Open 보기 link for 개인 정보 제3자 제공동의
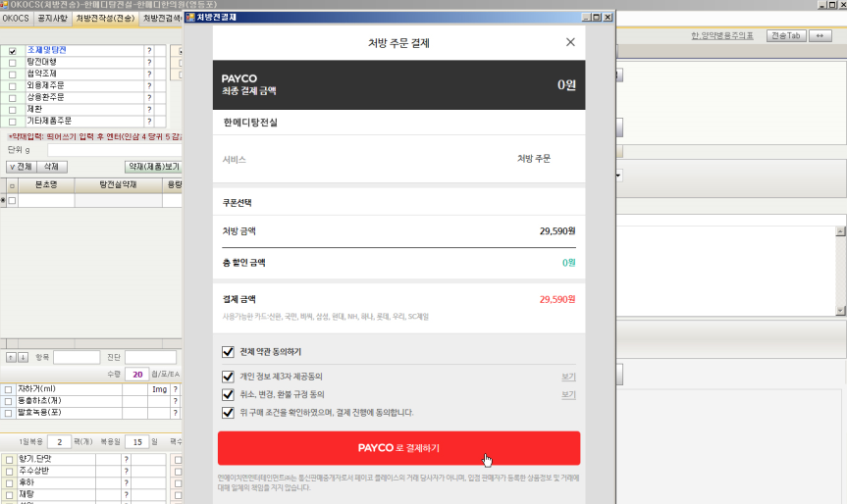847x504 pixels. pos(568,377)
